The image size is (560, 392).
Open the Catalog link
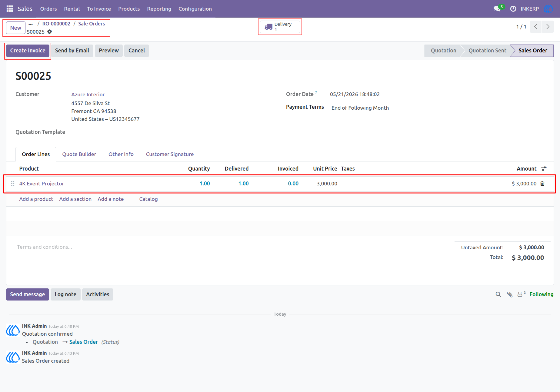pyautogui.click(x=148, y=199)
